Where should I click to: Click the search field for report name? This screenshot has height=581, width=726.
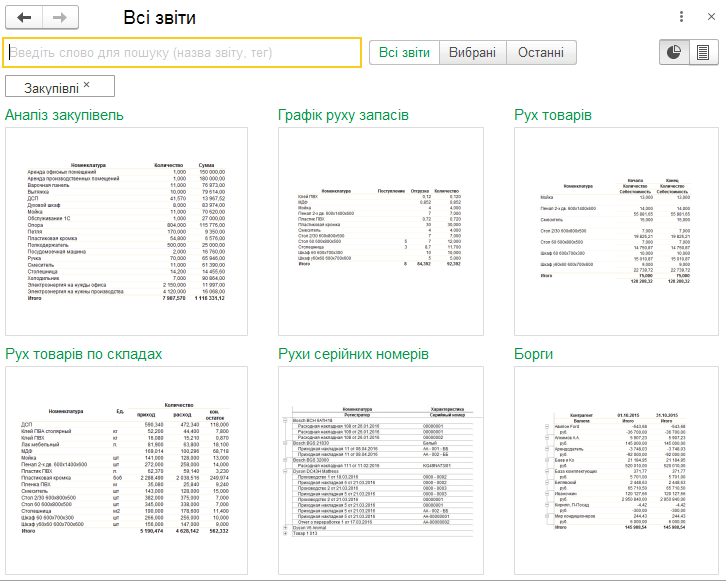pyautogui.click(x=182, y=52)
